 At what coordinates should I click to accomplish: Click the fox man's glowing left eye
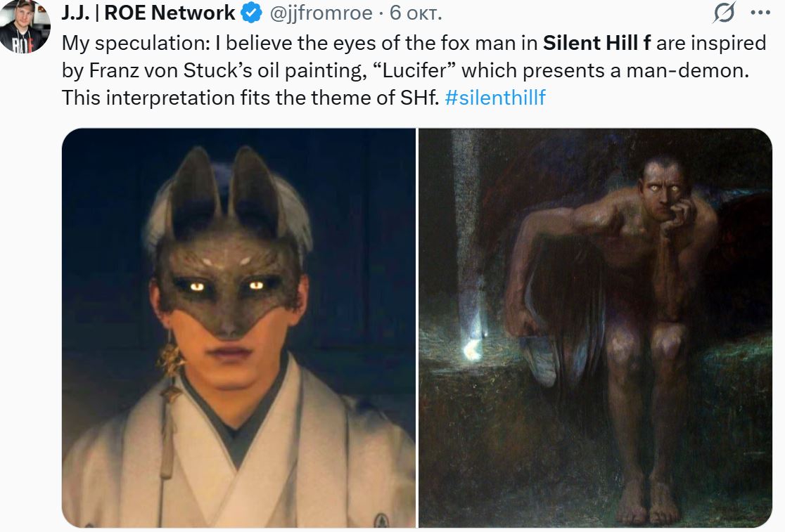(x=197, y=287)
